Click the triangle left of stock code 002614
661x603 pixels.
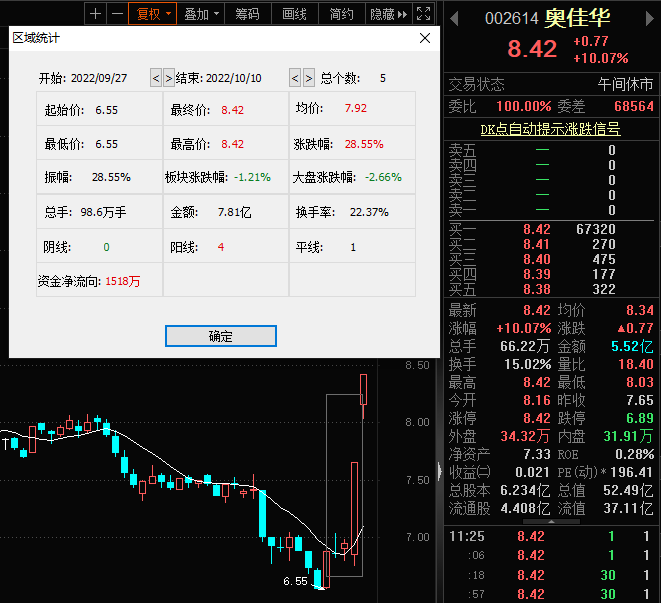(x=454, y=18)
